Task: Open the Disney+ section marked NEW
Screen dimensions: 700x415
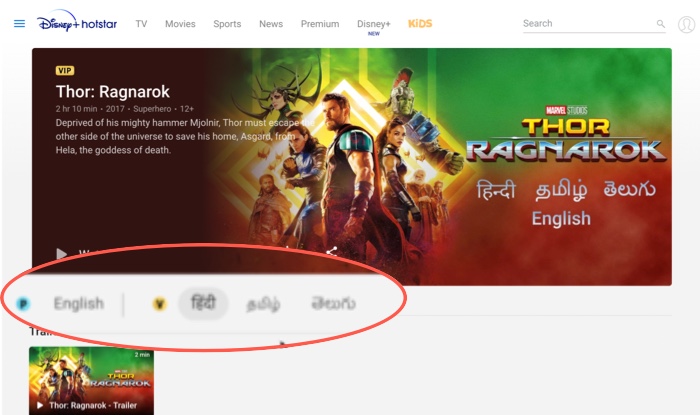Action: 374,26
